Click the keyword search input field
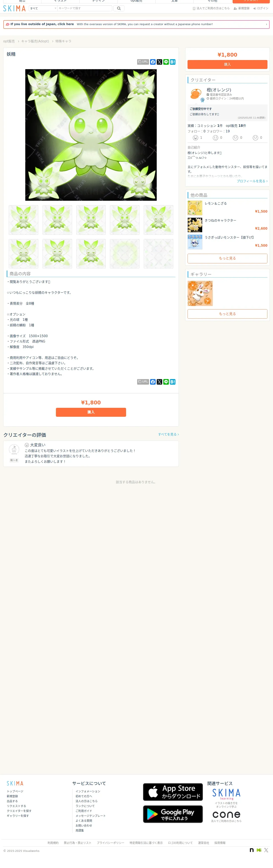 coord(85,9)
